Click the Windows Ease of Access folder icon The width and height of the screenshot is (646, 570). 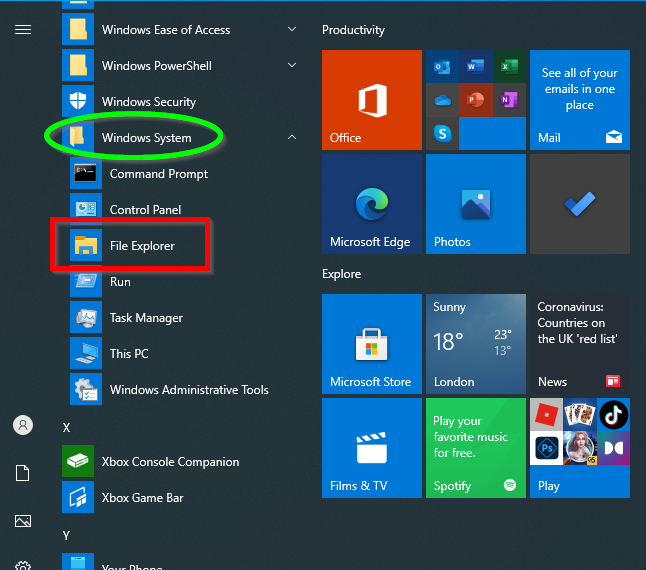point(78,29)
